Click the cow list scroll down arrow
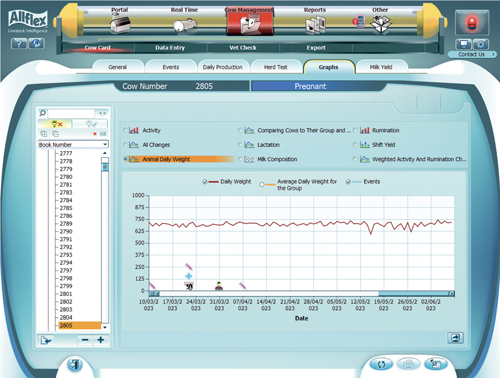The width and height of the screenshot is (500, 378). tap(105, 327)
